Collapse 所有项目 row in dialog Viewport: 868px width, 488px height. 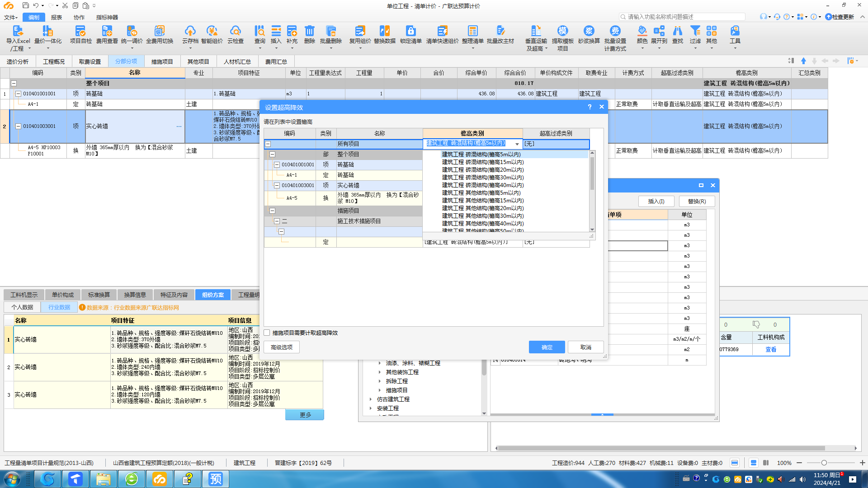pyautogui.click(x=268, y=144)
